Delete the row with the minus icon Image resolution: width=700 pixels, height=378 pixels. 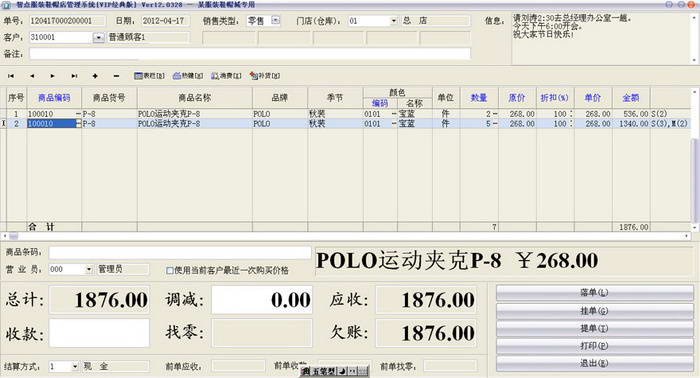pos(116,76)
